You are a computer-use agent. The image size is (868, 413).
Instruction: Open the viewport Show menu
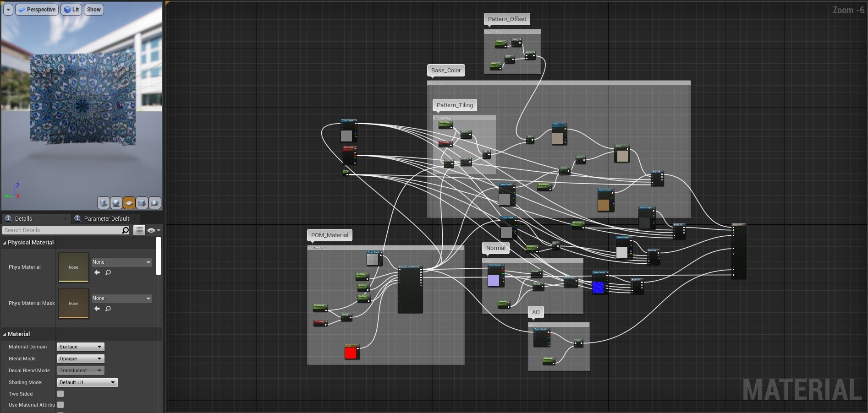[93, 10]
